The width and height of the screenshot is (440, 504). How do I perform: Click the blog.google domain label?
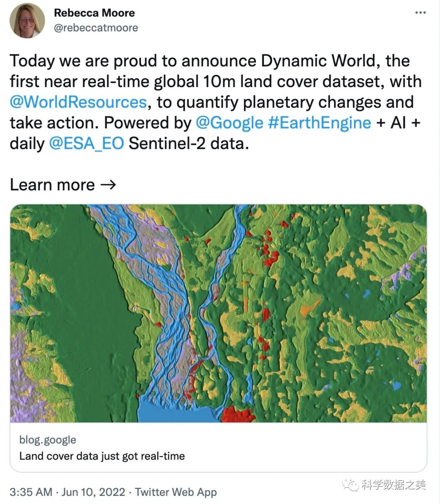pos(48,440)
